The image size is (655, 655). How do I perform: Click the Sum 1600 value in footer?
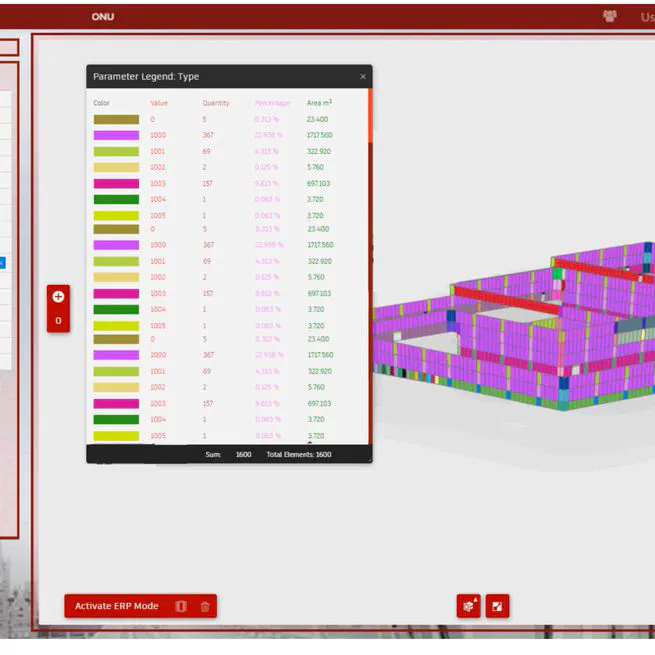click(244, 454)
